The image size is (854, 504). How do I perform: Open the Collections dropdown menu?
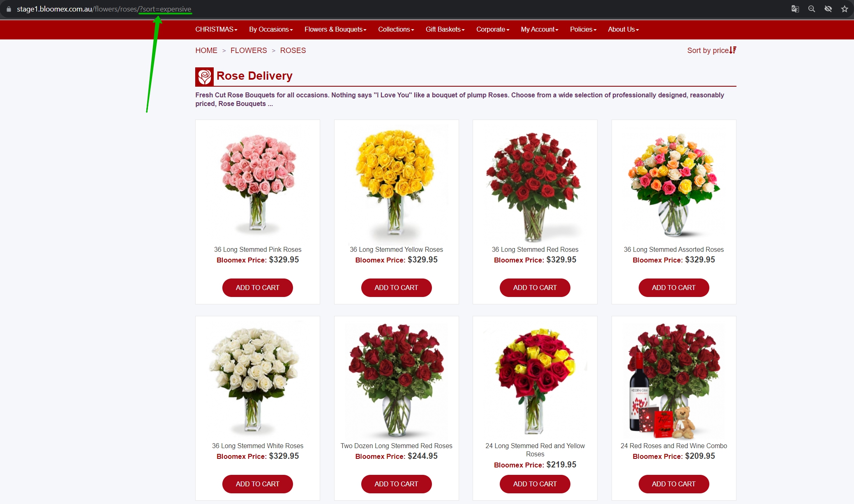396,30
